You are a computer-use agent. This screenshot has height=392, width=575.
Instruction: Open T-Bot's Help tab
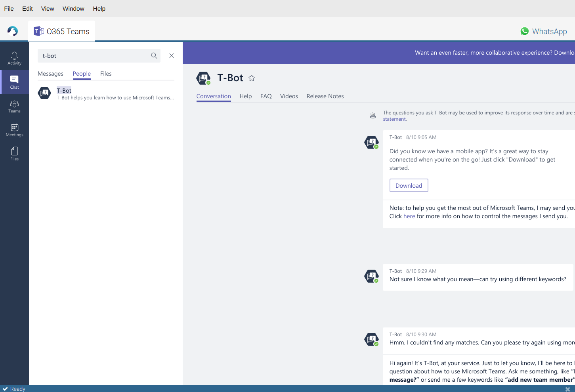coord(246,96)
